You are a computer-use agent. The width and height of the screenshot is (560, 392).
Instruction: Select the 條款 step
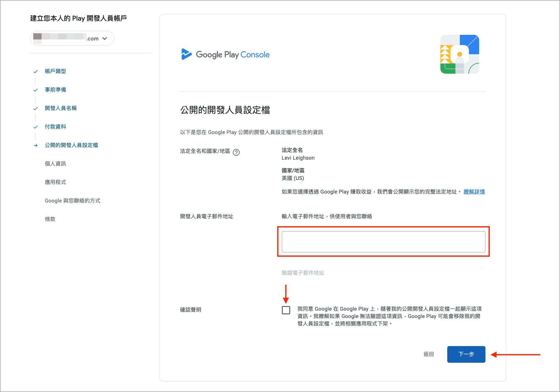[50, 219]
